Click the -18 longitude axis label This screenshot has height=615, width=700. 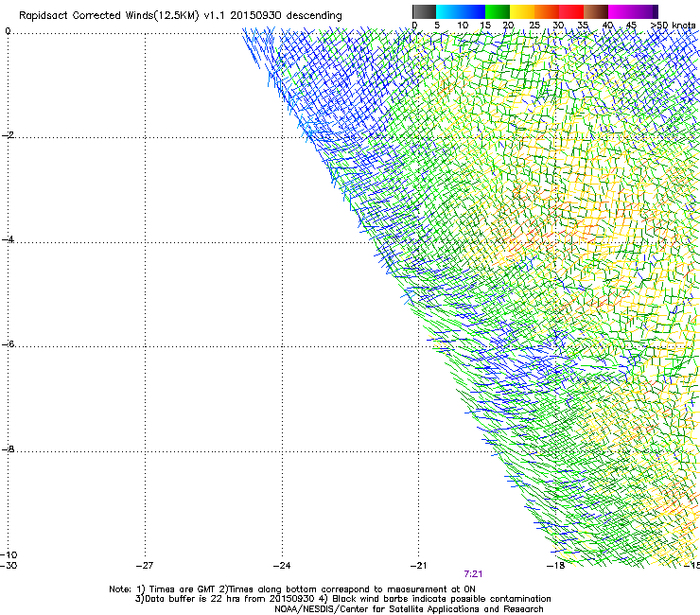555,566
